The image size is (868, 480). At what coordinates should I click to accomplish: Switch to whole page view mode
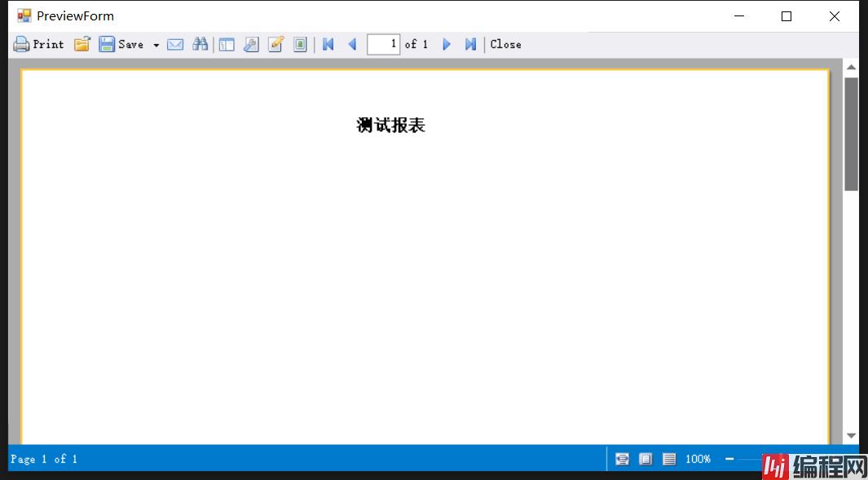click(x=645, y=460)
